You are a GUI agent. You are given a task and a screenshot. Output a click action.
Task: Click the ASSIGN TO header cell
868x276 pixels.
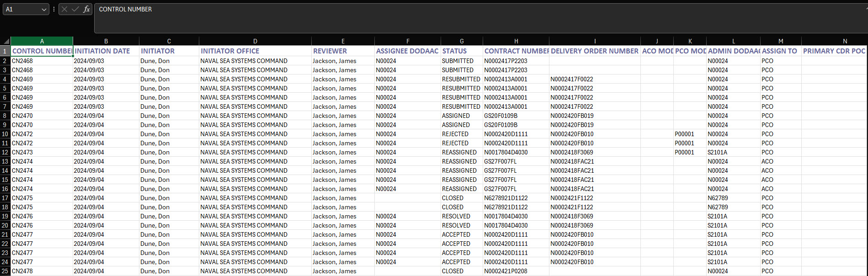click(780, 51)
